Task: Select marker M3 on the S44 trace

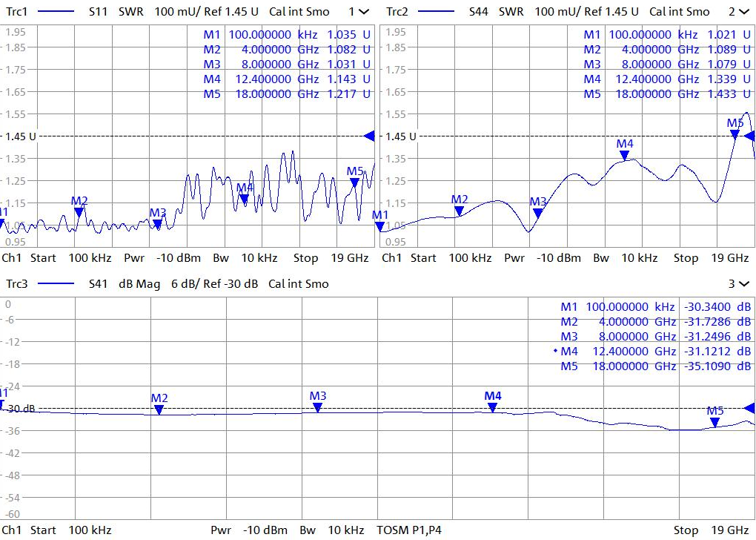Action: pyautogui.click(x=537, y=213)
